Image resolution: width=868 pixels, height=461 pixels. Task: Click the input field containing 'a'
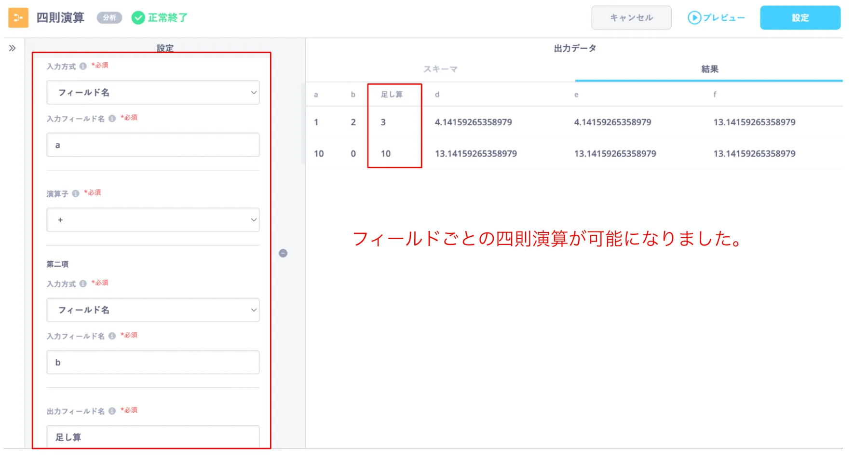pyautogui.click(x=153, y=145)
